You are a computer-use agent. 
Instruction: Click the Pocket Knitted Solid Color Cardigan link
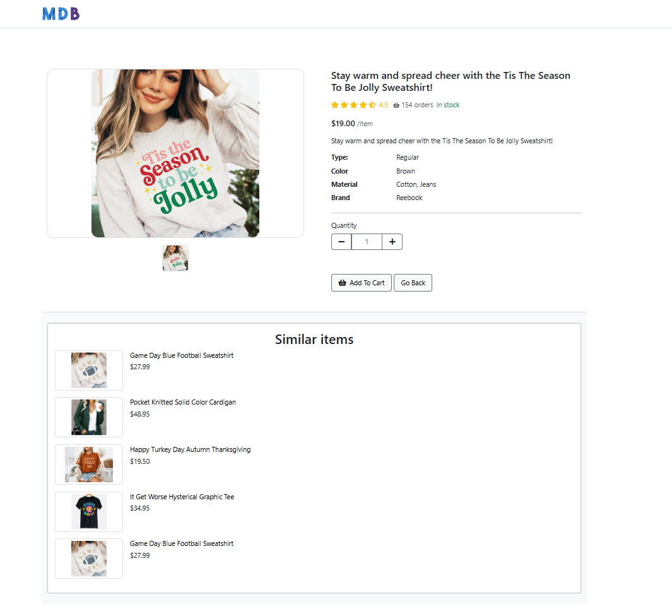(x=182, y=402)
